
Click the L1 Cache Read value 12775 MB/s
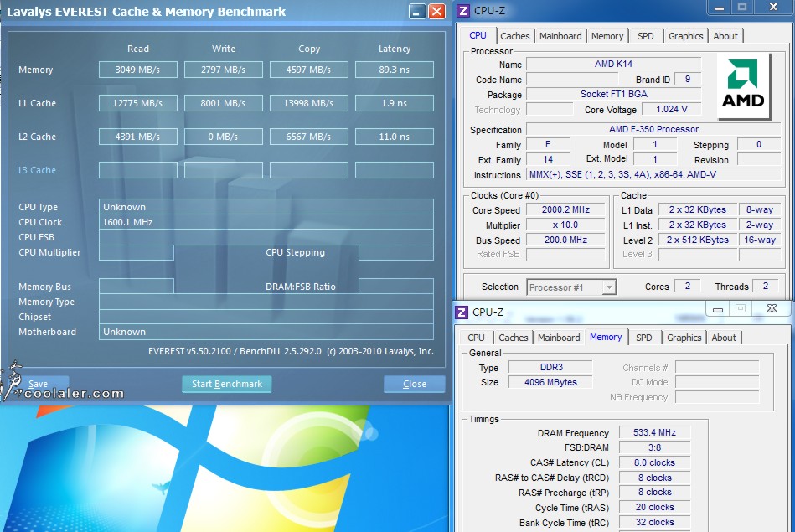(x=138, y=103)
